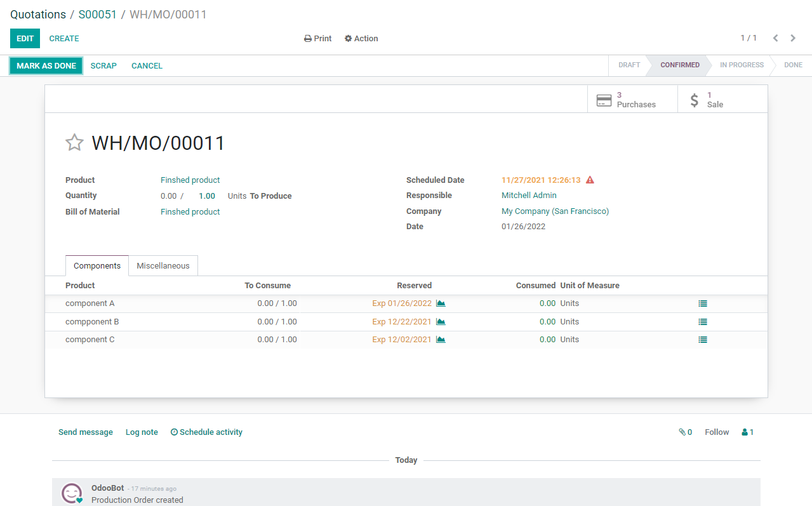Click the DONE status stage
Screen dimensions: 812x506
tap(793, 65)
